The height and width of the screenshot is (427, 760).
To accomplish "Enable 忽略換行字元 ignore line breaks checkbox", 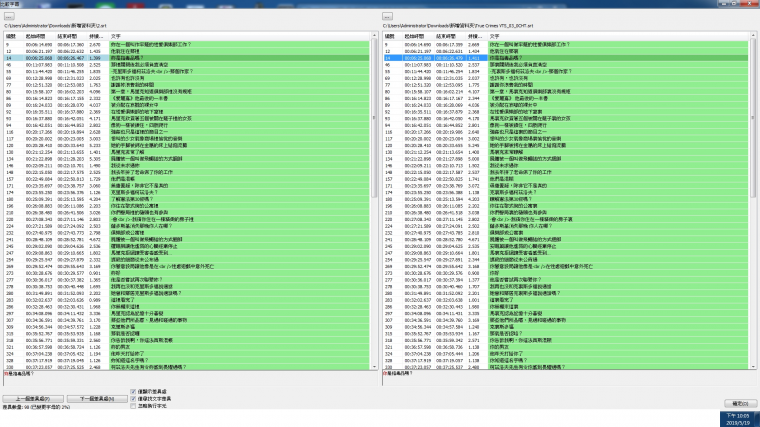I will (x=133, y=406).
